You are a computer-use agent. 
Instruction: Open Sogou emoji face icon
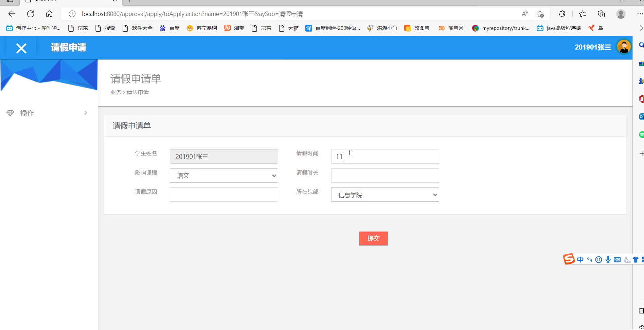point(599,260)
